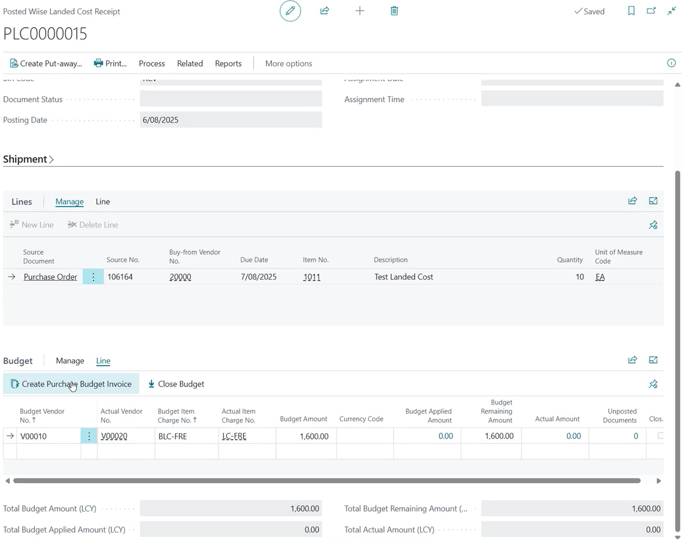This screenshot has height=540, width=688.
Task: Click Create Put-away action
Action: click(x=46, y=64)
